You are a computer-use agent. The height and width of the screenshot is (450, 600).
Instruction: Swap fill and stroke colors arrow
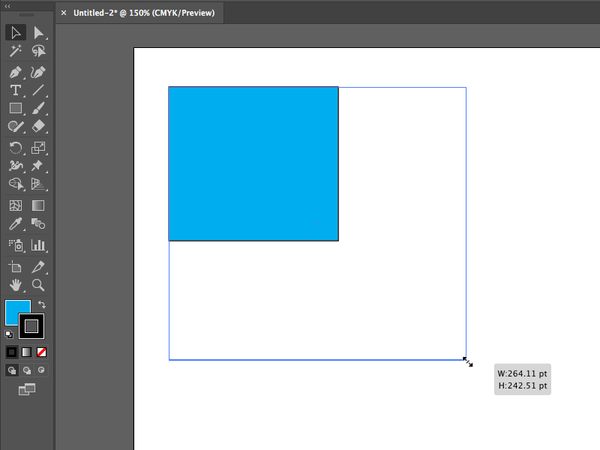(42, 304)
